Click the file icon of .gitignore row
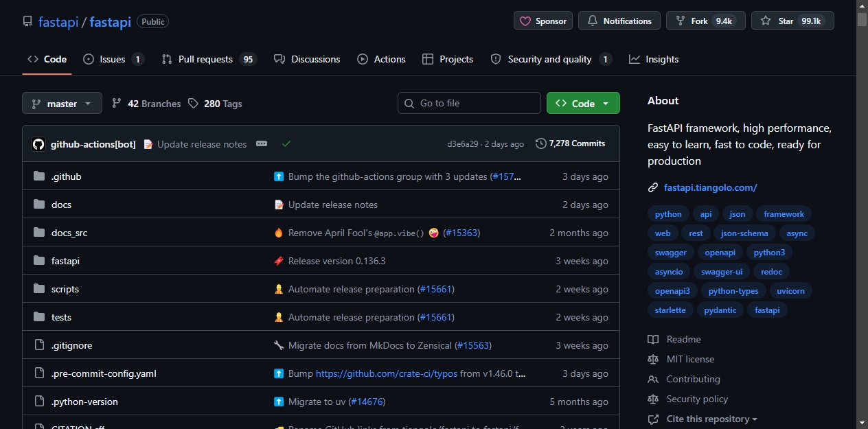 pyautogui.click(x=39, y=345)
